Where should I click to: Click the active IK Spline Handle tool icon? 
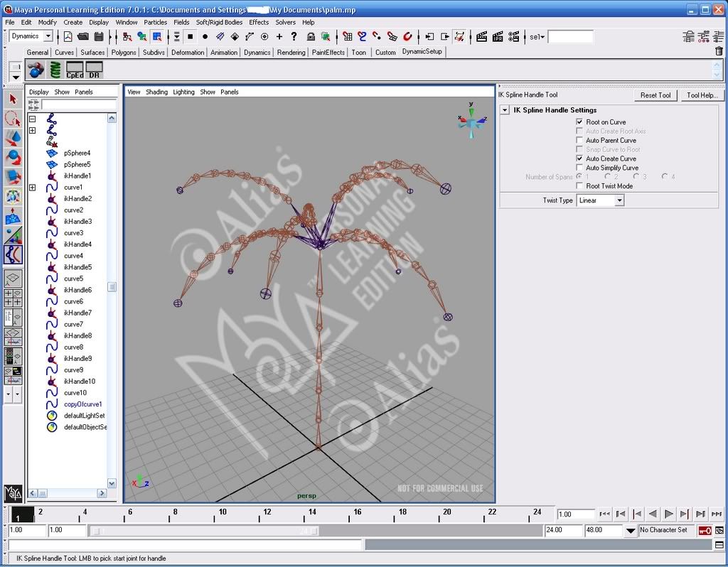pos(13,255)
